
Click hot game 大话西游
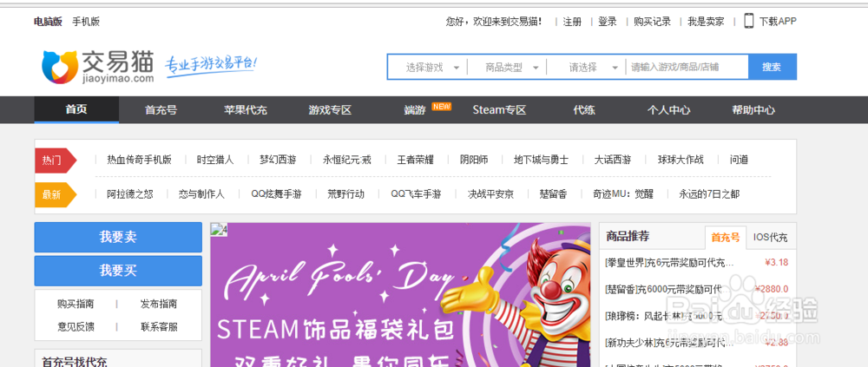click(613, 160)
